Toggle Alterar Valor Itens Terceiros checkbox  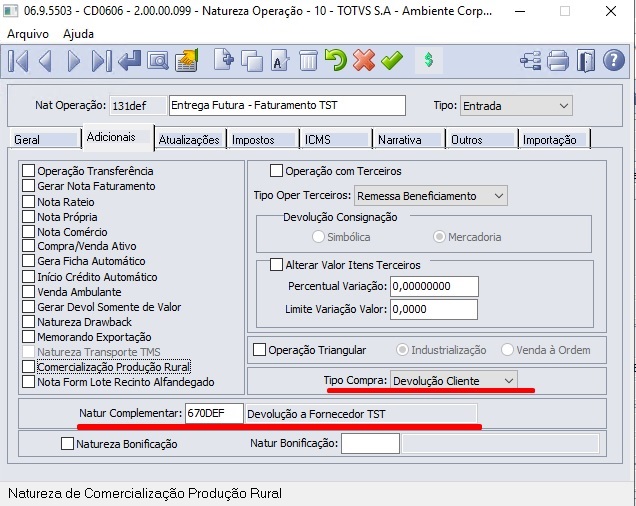(x=276, y=265)
